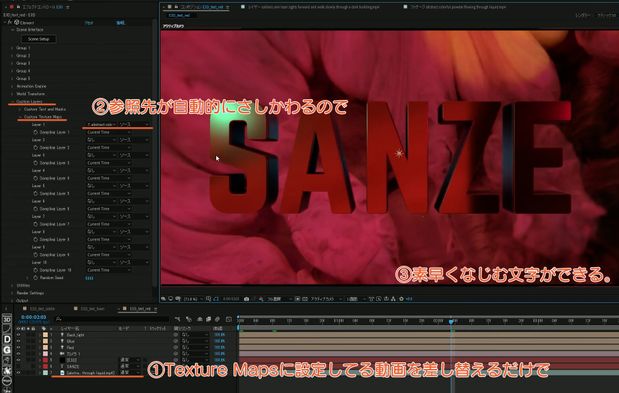Click the label color of liquid.mp4 layer
The height and width of the screenshot is (393, 619).
click(x=45, y=372)
